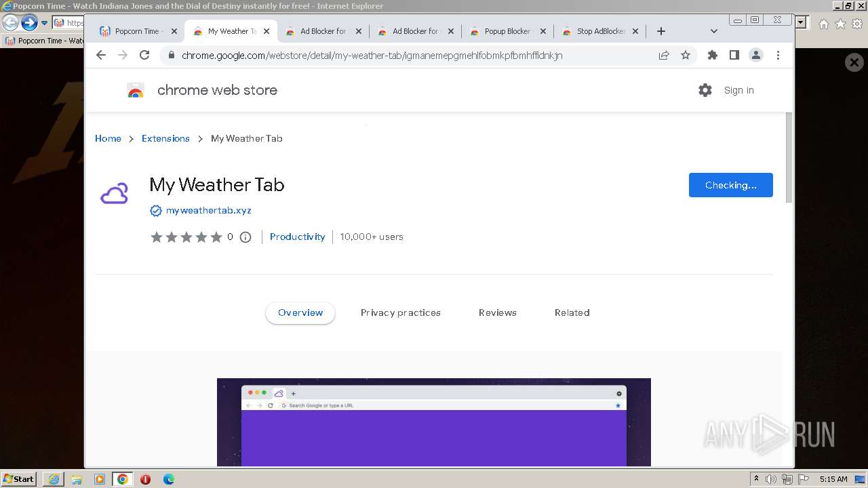Open Chrome extensions puzzle icon
This screenshot has width=868, height=488.
pos(712,55)
